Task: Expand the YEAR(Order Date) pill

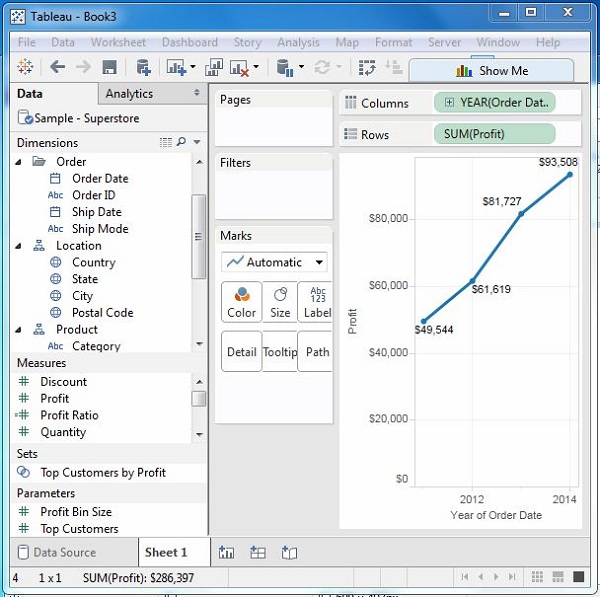Action: point(449,103)
